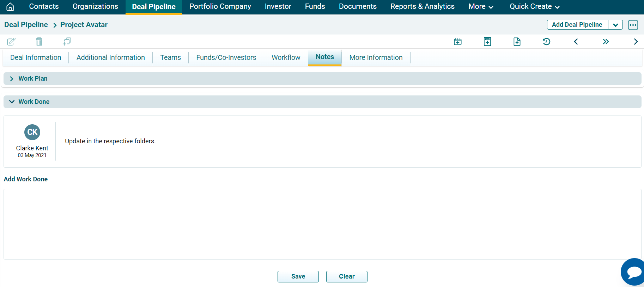Click the double chevron skip icon

(606, 42)
